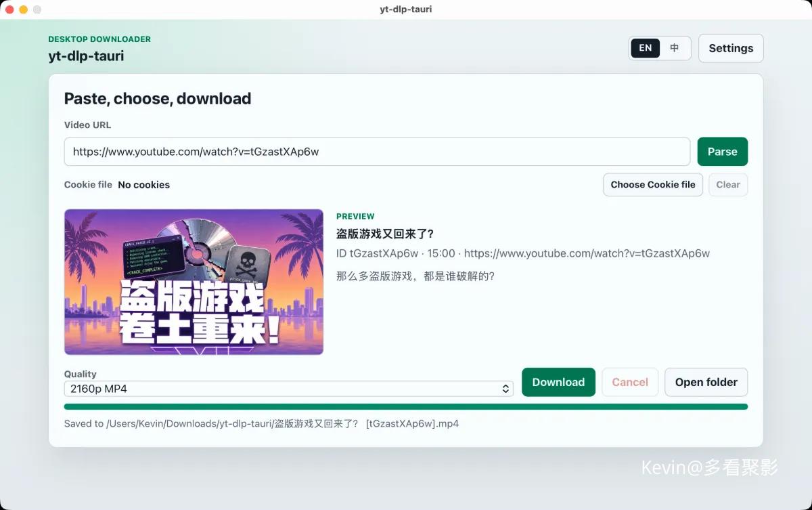Image resolution: width=812 pixels, height=510 pixels.
Task: Click the green Download button
Action: 558,382
